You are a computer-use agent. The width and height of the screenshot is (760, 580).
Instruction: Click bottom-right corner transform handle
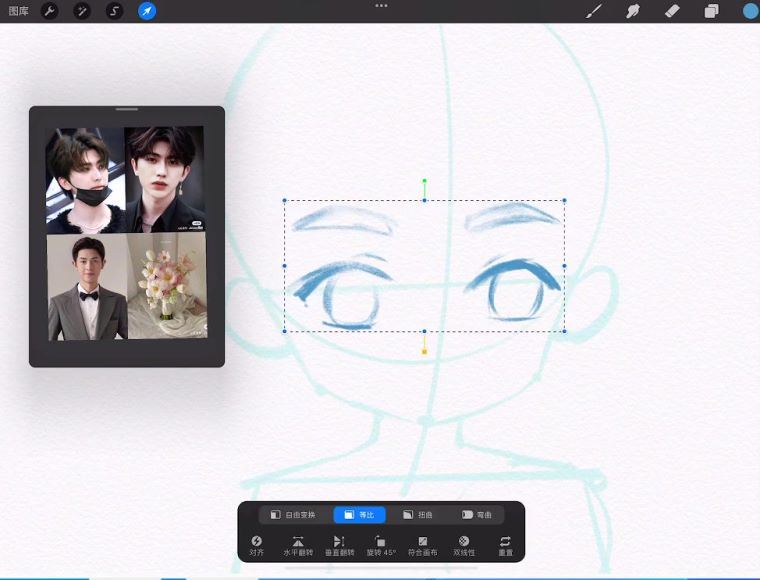click(565, 331)
